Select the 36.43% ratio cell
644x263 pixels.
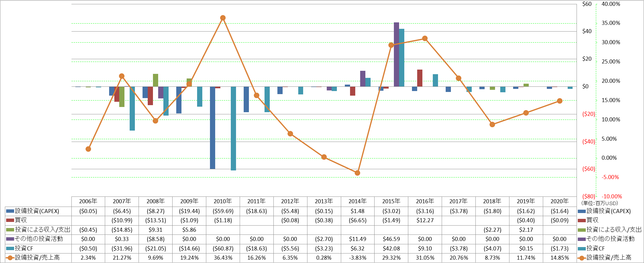coord(223,258)
